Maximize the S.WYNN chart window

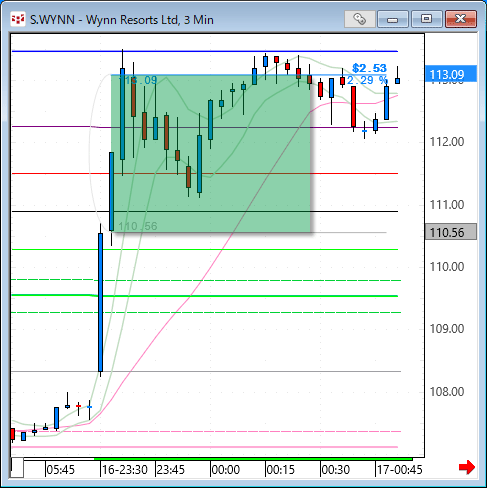[427, 19]
